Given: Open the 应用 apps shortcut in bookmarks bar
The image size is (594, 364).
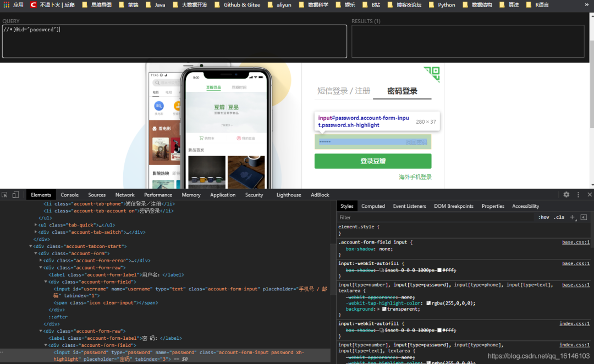Looking at the screenshot, I should tap(14, 5).
